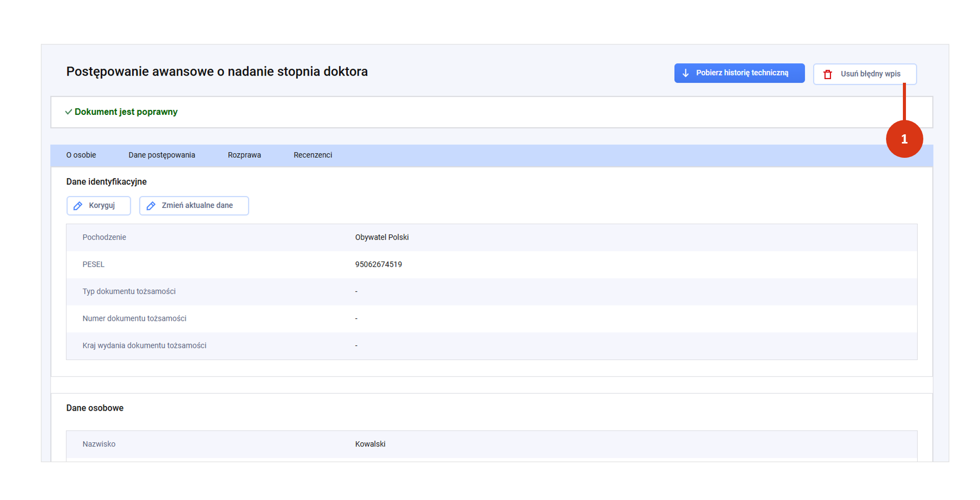
Task: Switch to the O osobie tab
Action: tap(81, 155)
